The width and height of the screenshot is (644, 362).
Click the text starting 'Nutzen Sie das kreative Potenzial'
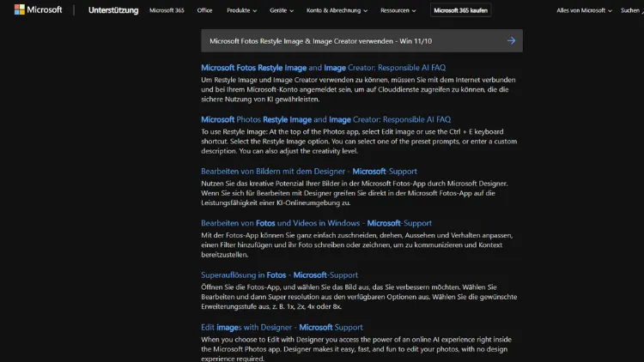click(x=355, y=193)
